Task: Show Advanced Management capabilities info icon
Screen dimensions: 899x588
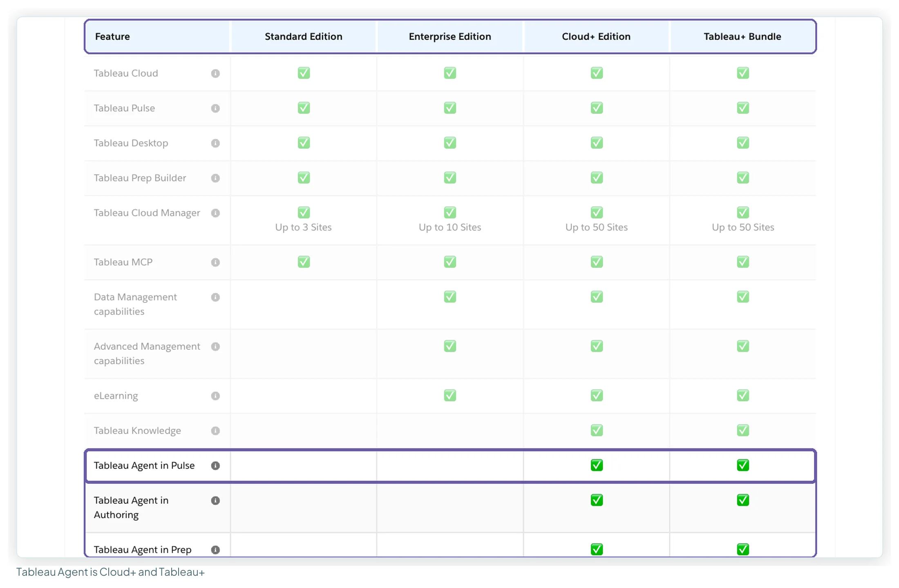Action: pyautogui.click(x=215, y=347)
